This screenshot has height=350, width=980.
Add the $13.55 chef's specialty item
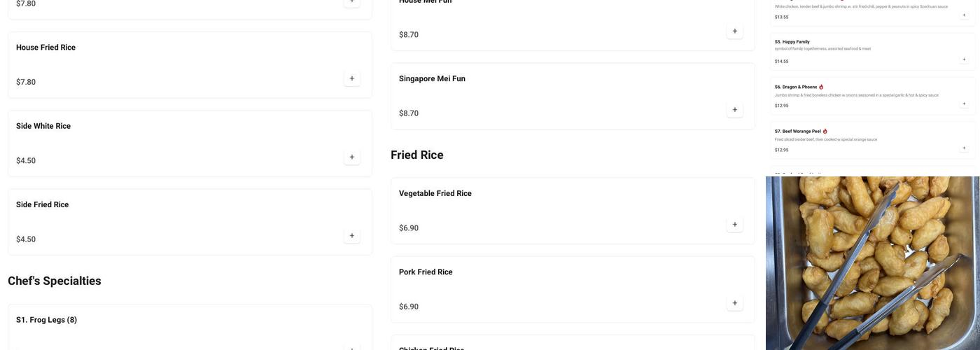tap(964, 15)
